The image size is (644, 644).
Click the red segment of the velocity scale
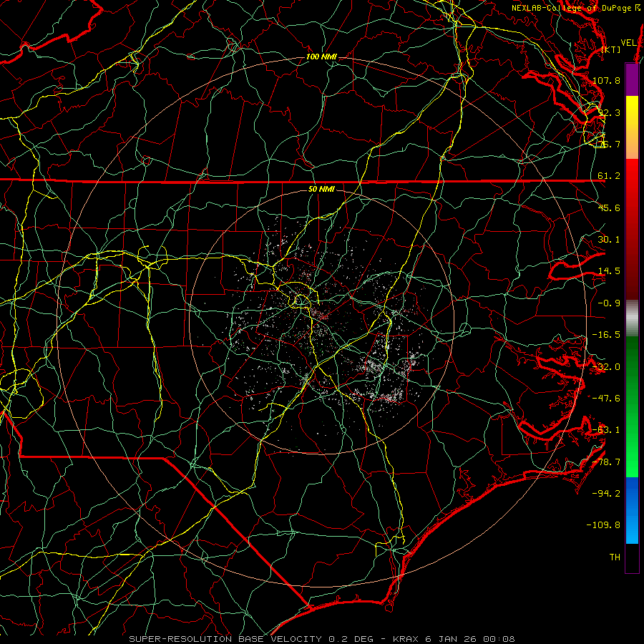coord(632,229)
